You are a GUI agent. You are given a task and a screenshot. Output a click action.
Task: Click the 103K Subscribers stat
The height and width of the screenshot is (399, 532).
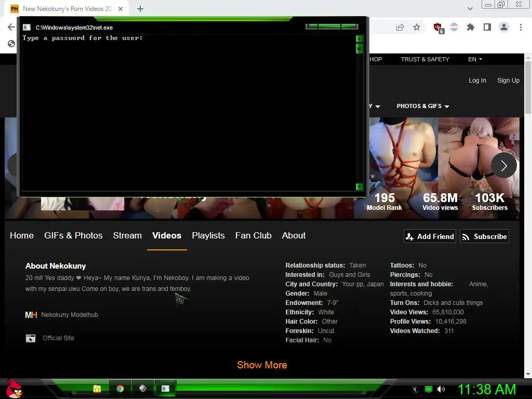pos(489,202)
